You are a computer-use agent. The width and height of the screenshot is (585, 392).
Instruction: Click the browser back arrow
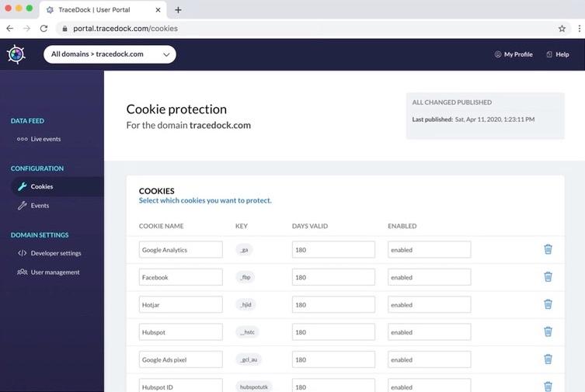tap(9, 28)
